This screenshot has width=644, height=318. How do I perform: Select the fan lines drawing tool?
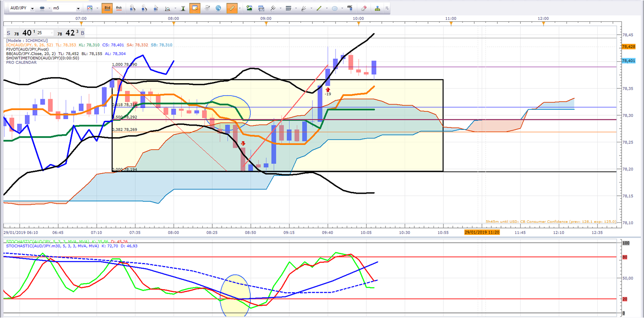304,8
